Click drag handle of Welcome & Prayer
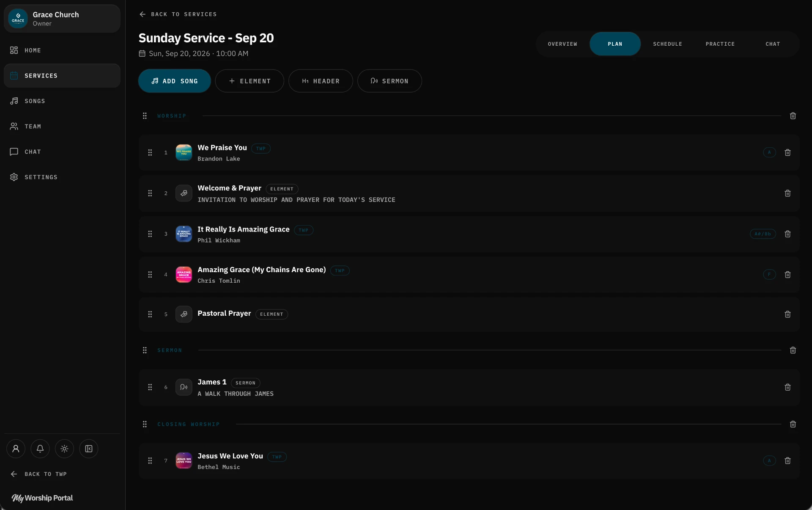812x510 pixels. [x=150, y=193]
